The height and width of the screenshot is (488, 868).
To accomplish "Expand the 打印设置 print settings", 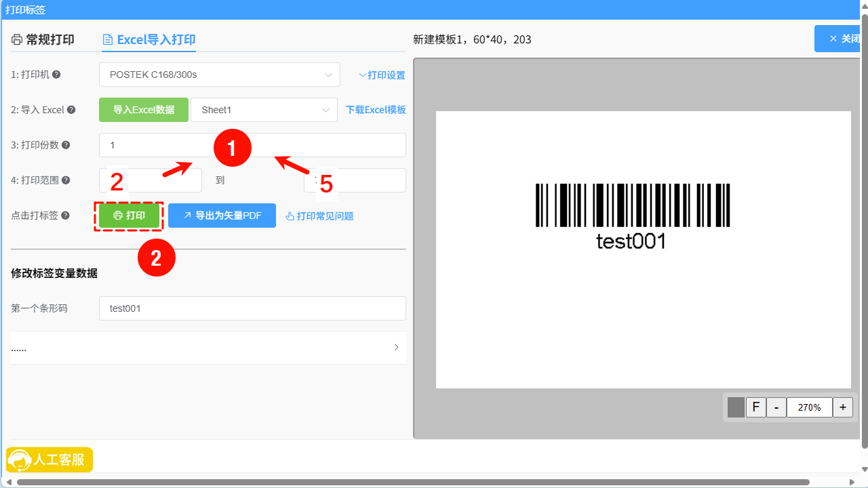I will click(x=382, y=75).
